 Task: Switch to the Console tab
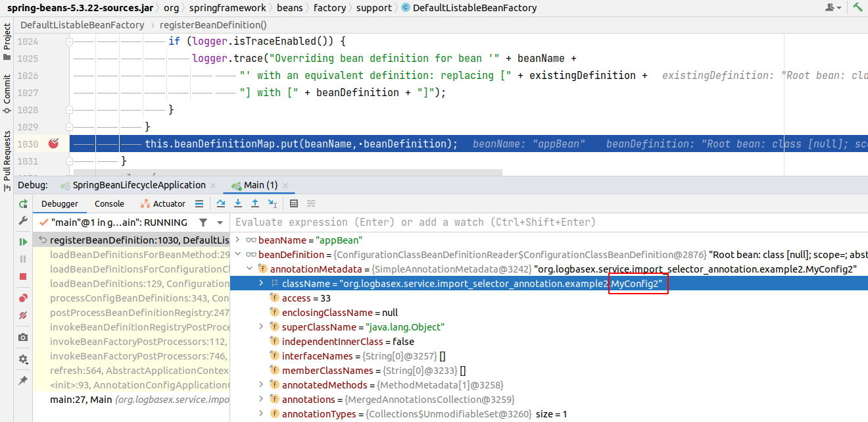[x=108, y=203]
